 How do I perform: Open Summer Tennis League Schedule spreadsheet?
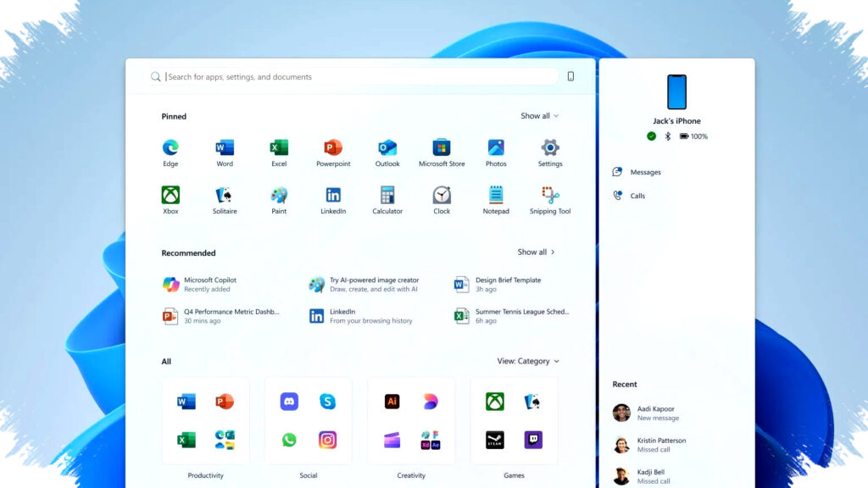(x=511, y=316)
